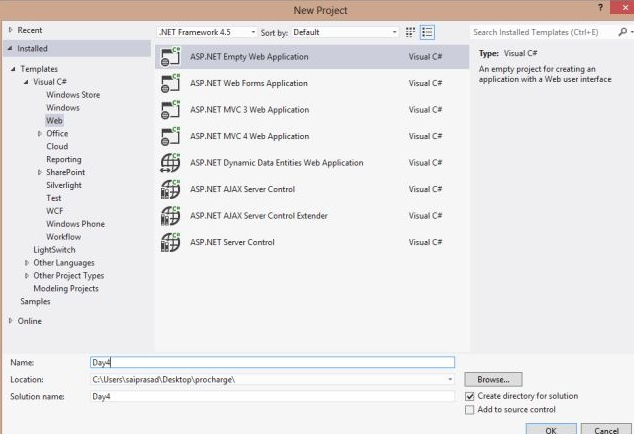Select the Windows Phone template category
The image size is (634, 434).
[75, 224]
